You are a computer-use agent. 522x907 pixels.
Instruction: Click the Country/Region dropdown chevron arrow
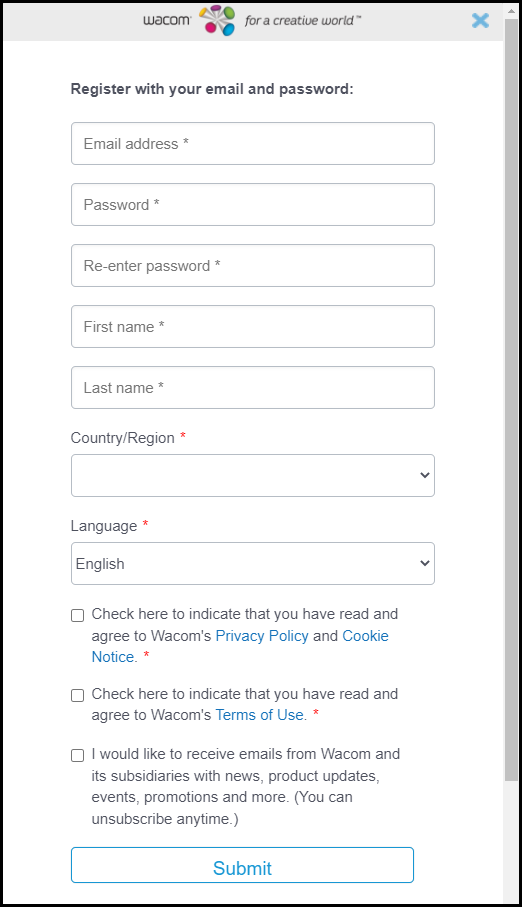click(425, 475)
